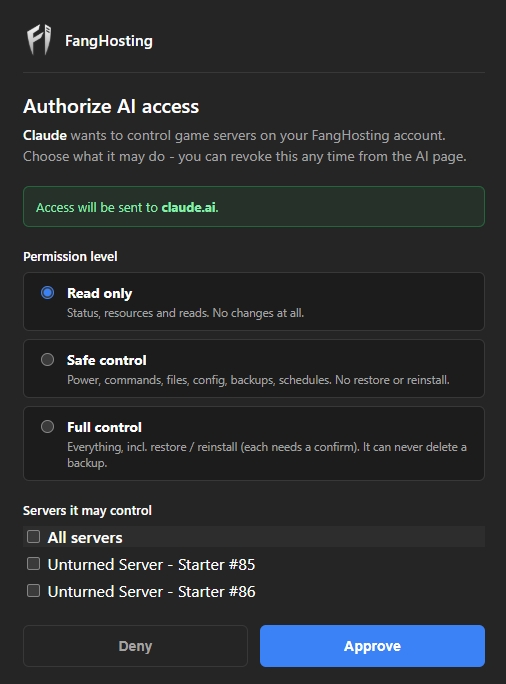Choose the Safe control radio option
The width and height of the screenshot is (506, 684).
[x=48, y=359]
